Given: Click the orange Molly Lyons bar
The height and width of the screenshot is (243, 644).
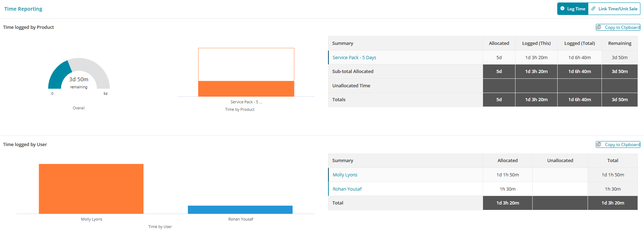Looking at the screenshot, I should (91, 189).
